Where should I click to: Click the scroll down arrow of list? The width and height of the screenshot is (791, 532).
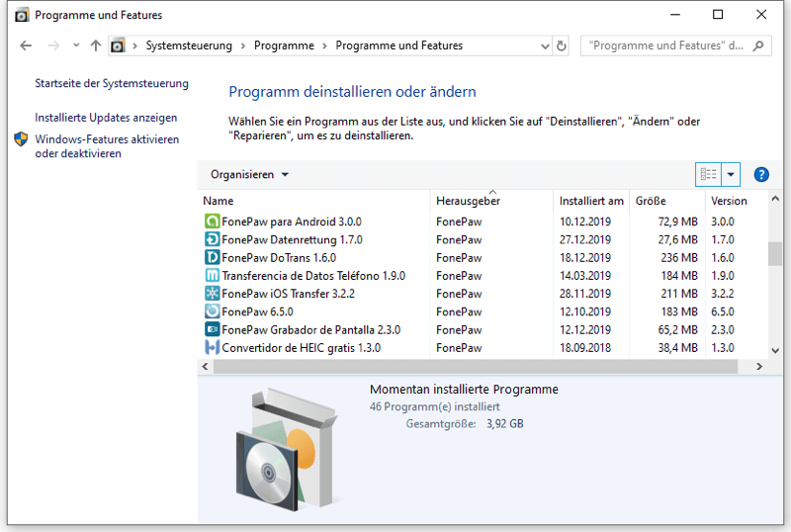click(x=775, y=351)
